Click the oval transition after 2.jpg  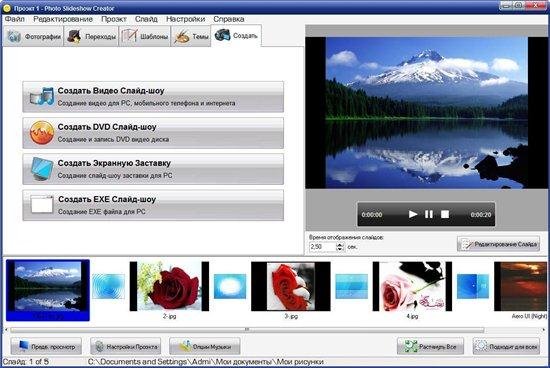(230, 286)
